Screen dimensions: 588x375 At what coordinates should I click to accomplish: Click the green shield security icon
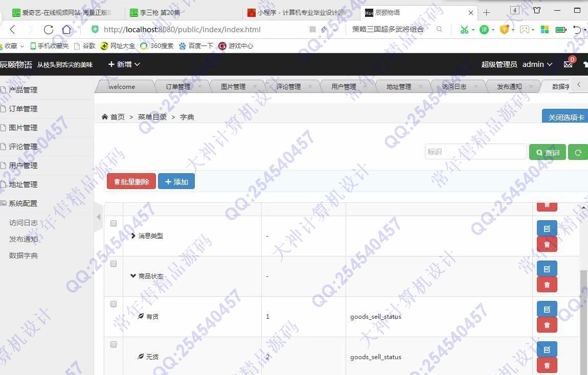click(x=95, y=29)
